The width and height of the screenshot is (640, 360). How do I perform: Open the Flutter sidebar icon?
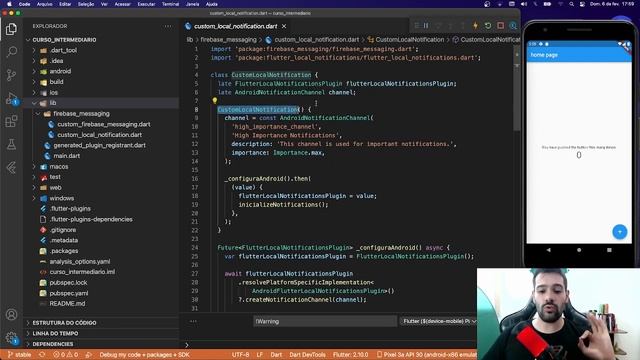pos(11,167)
